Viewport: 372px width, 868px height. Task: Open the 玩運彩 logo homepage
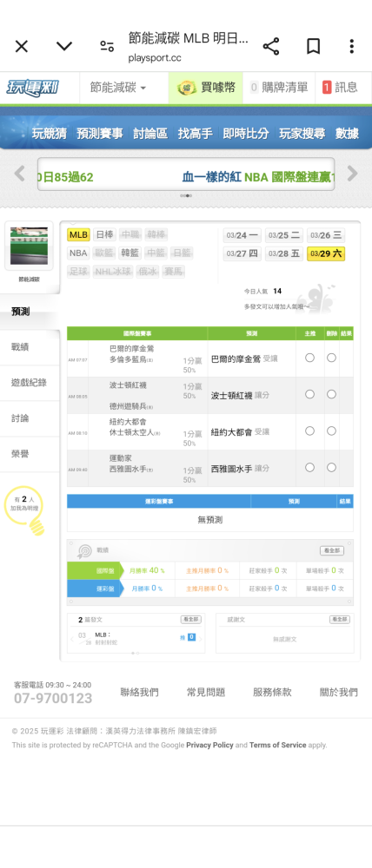point(33,88)
